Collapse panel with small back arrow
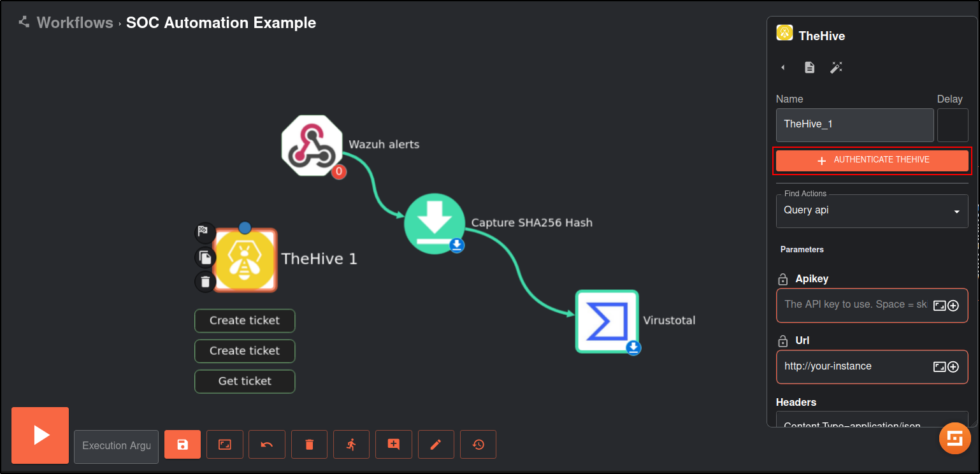The width and height of the screenshot is (980, 474). (x=783, y=68)
